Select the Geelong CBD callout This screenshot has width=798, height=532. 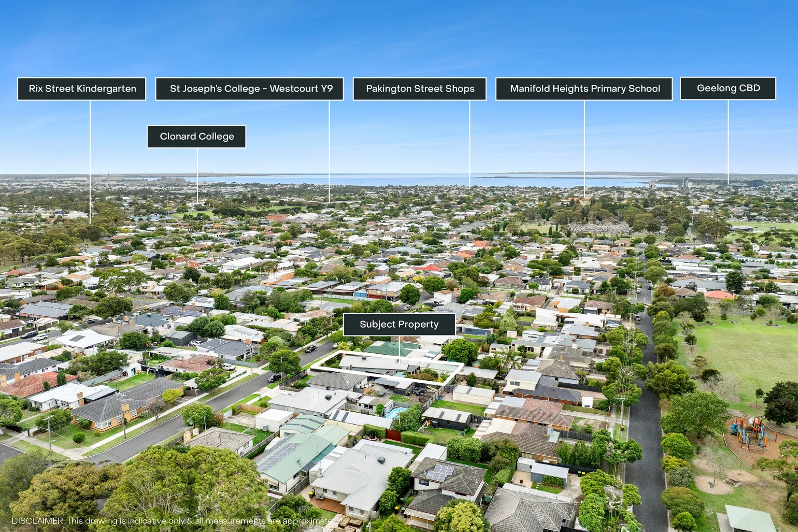[x=729, y=88]
